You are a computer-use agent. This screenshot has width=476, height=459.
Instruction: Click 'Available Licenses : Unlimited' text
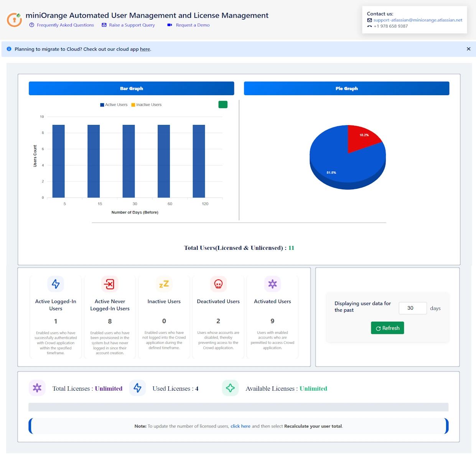[287, 388]
